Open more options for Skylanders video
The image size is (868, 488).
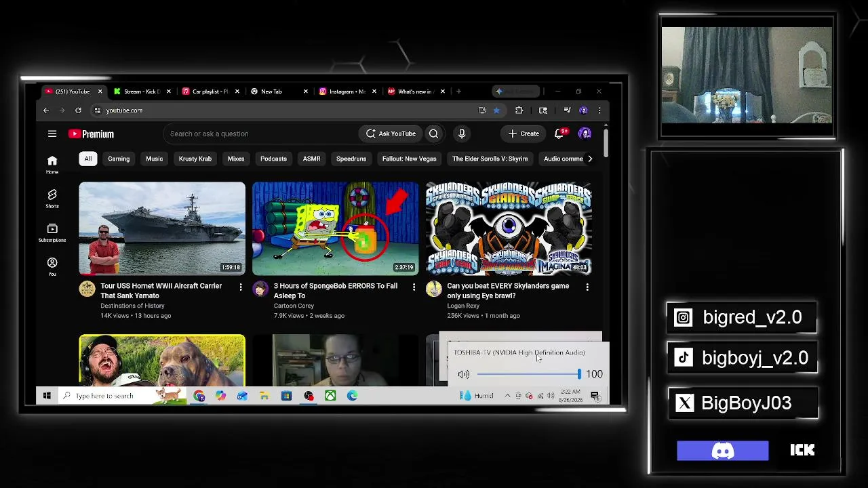pos(587,287)
